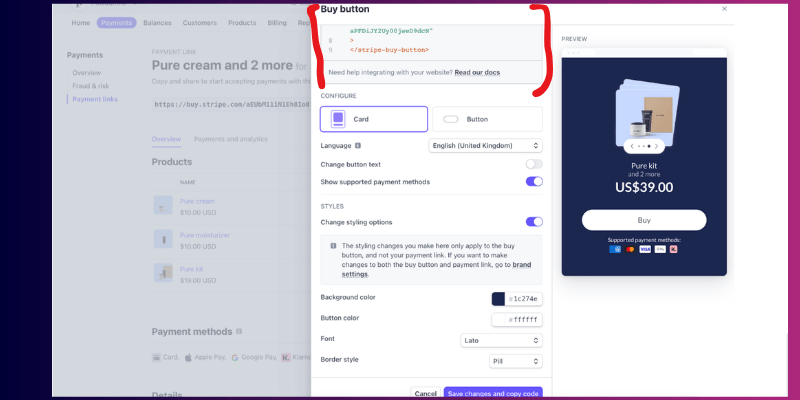
Task: Switch to the Overview tab above Products
Action: [166, 139]
